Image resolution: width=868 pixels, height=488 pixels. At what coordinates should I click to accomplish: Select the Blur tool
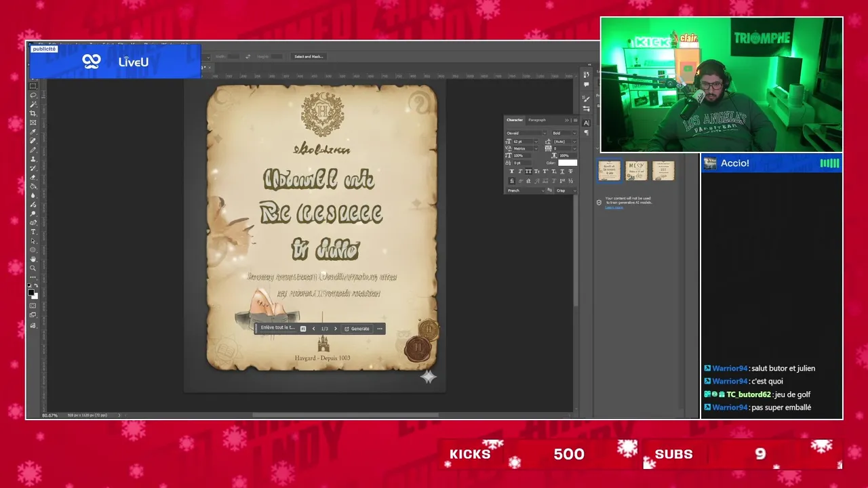[33, 195]
